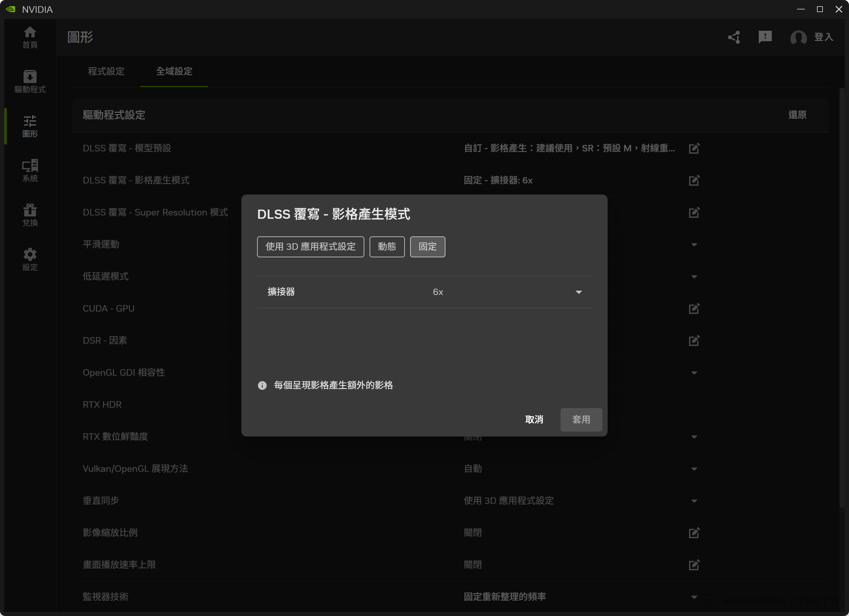Select the 固定 mode option

pos(427,247)
